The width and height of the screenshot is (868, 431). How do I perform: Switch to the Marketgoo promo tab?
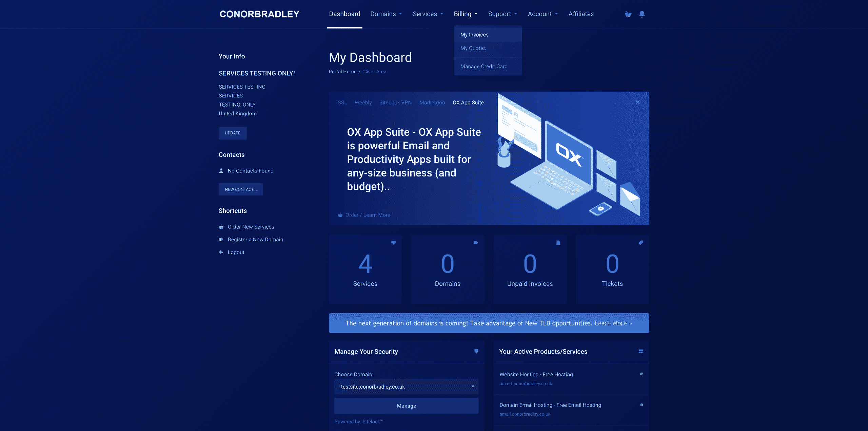point(432,102)
